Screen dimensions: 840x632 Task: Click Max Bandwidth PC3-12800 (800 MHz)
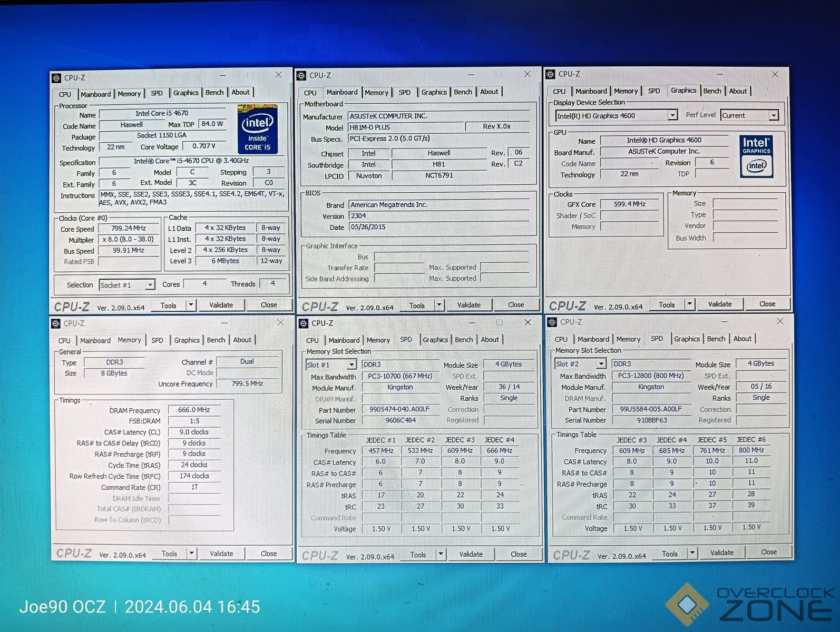pos(651,376)
